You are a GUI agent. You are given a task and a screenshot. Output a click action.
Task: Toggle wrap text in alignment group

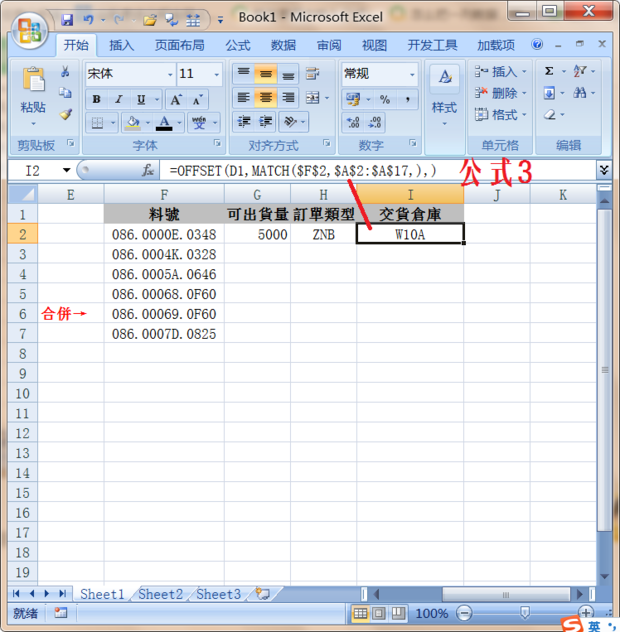(x=312, y=74)
